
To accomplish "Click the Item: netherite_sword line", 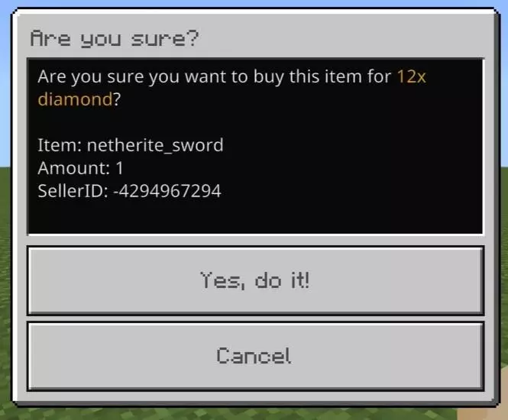I will [x=131, y=145].
